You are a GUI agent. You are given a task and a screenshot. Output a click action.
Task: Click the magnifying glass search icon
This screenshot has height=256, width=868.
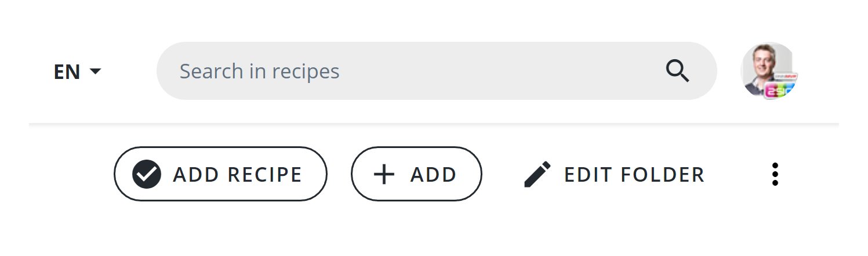click(x=677, y=71)
